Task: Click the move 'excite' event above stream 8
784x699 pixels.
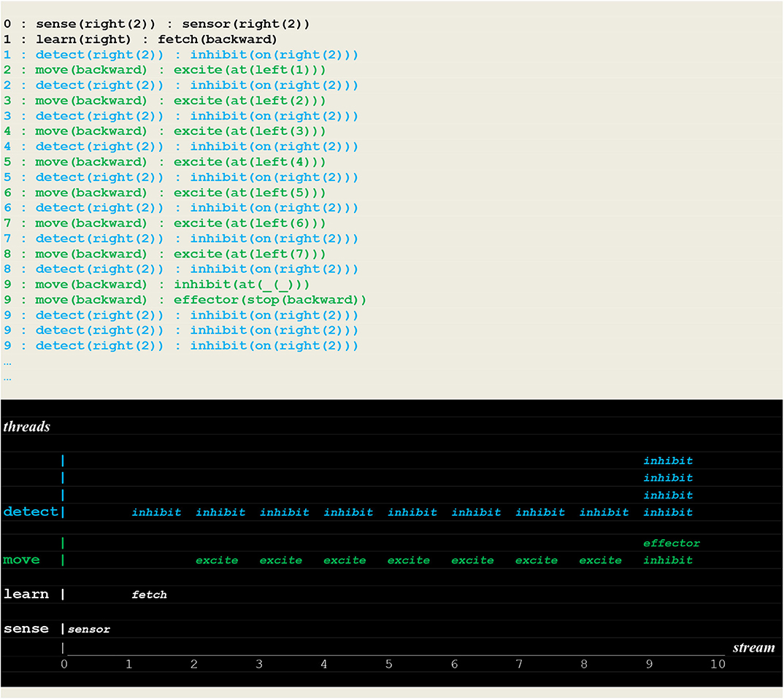Action: 601,560
